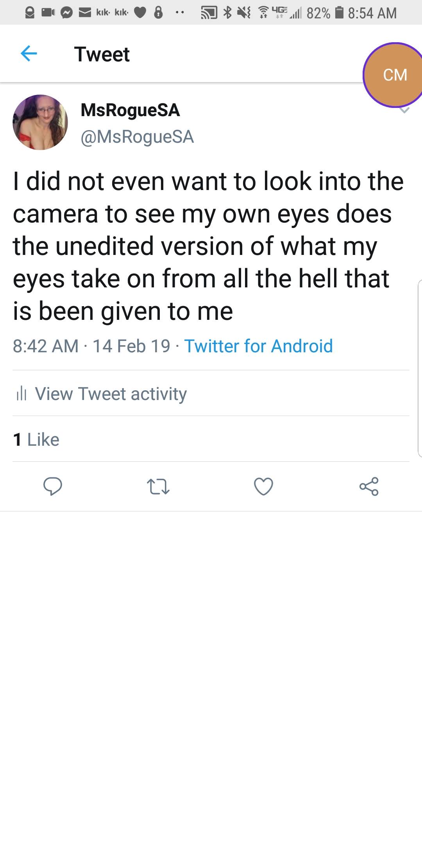Tap the back arrow icon
422x868 pixels.
coord(29,54)
